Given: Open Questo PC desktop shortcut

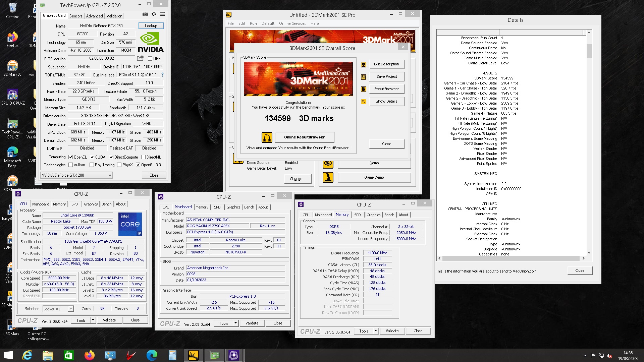Looking at the screenshot, I should [38, 331].
